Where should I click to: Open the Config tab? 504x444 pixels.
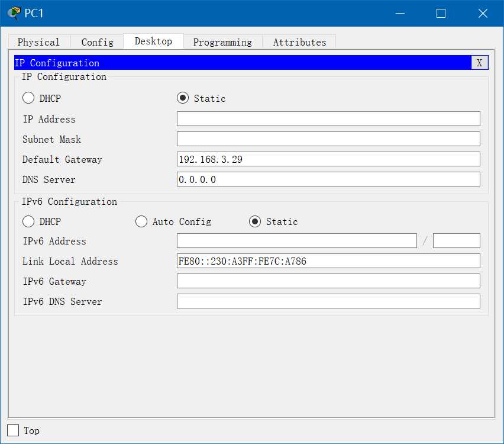coord(98,42)
